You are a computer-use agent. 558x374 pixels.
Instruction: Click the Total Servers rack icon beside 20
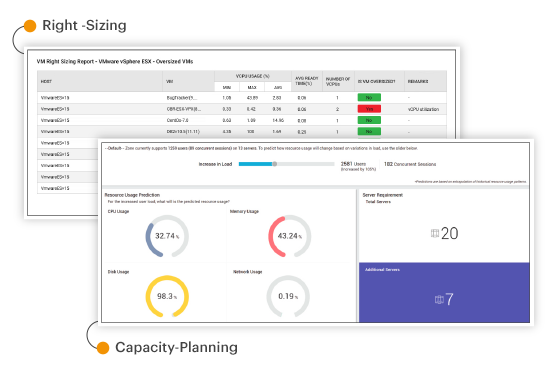435,233
